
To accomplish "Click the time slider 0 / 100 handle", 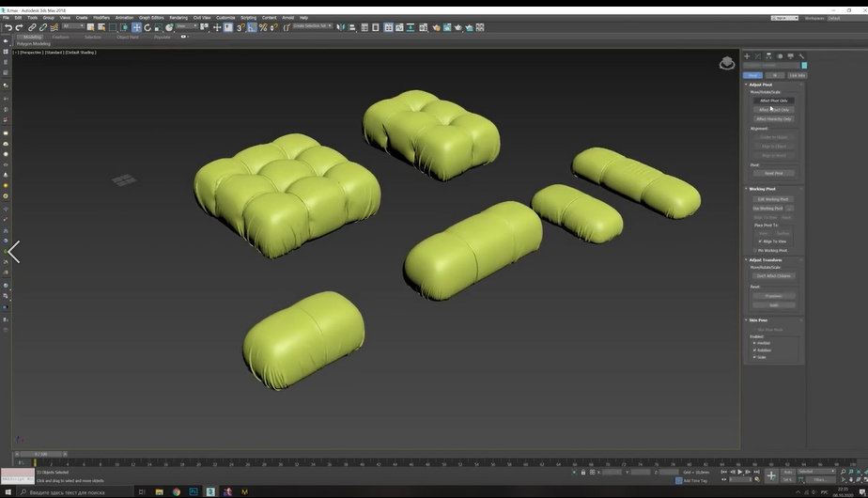I will pos(40,454).
